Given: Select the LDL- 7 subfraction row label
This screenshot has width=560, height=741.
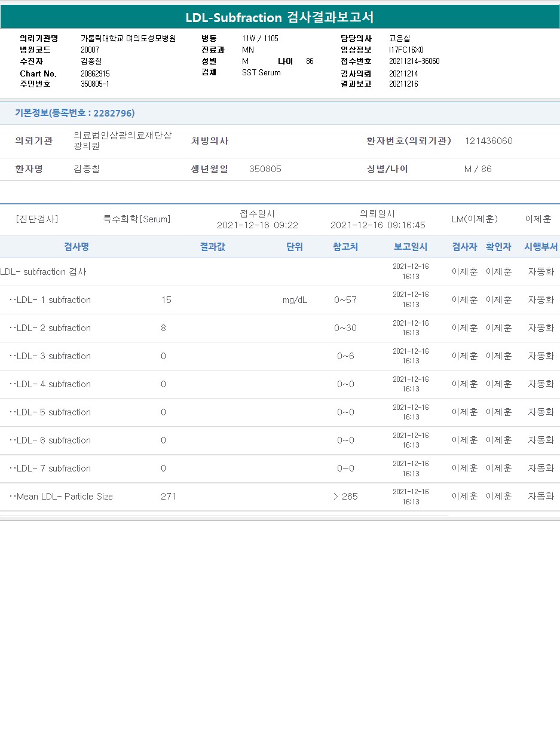Looking at the screenshot, I should click(53, 469).
